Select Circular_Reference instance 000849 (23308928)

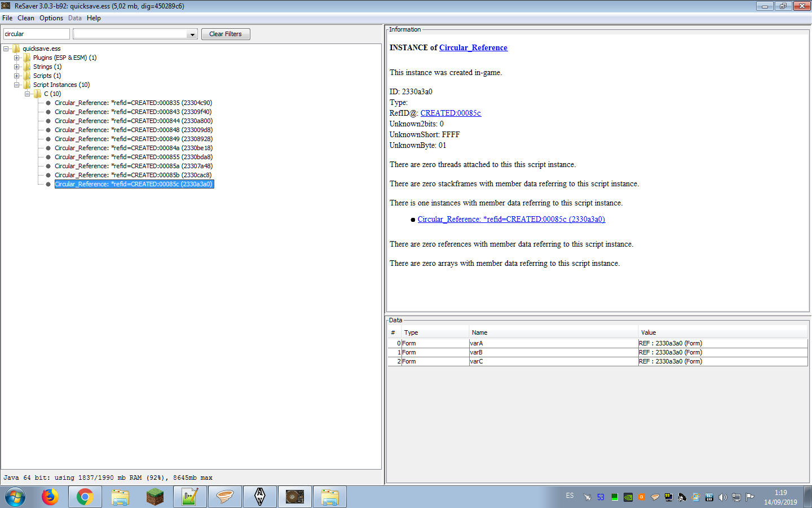[134, 139]
